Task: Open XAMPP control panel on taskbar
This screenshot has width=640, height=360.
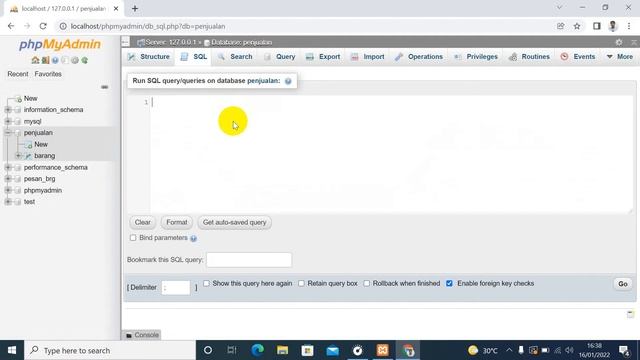Action: coord(382,350)
